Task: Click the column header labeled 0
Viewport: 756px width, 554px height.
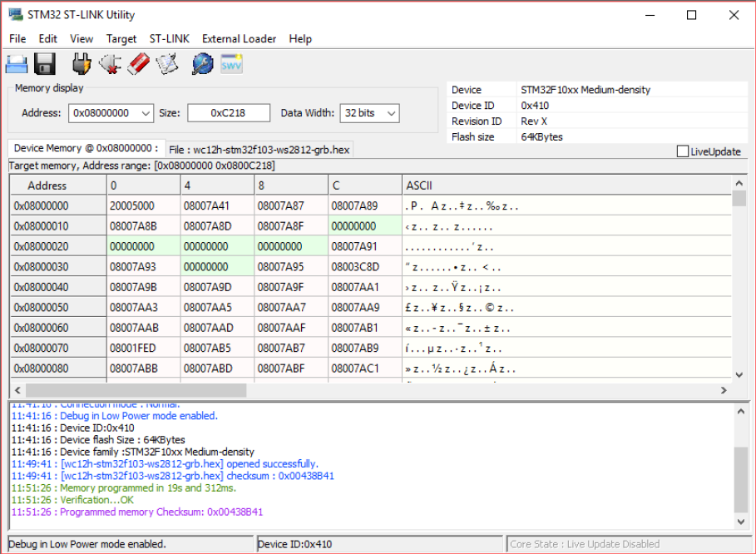Action: 143,185
